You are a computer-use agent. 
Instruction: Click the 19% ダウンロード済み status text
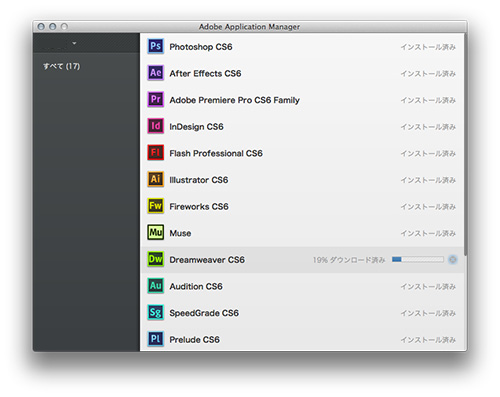coord(349,260)
